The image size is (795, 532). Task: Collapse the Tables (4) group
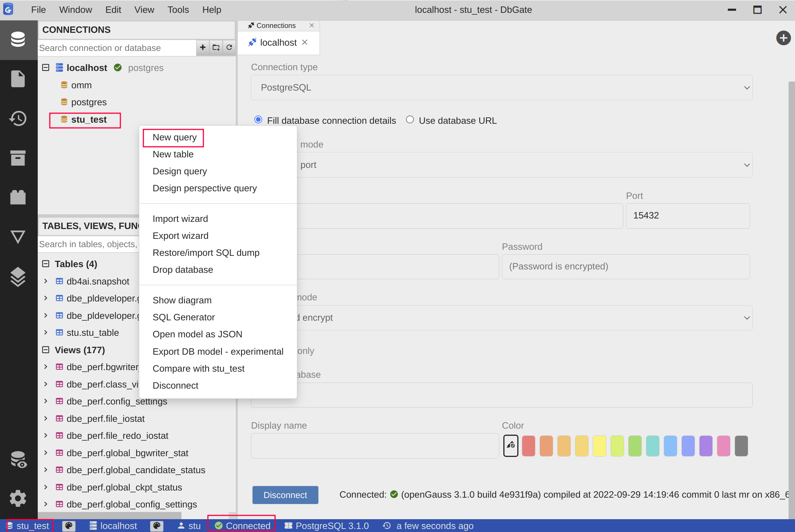click(46, 264)
